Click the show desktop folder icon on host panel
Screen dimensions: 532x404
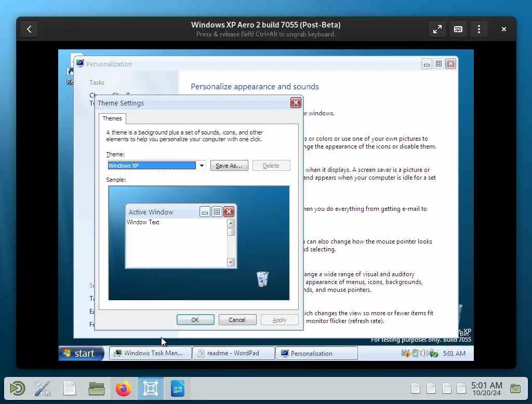click(x=515, y=388)
